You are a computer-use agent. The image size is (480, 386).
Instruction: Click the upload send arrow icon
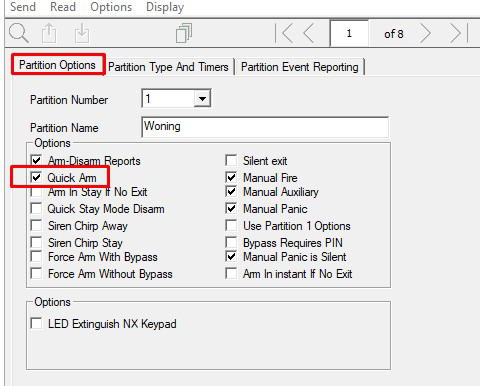[x=49, y=33]
